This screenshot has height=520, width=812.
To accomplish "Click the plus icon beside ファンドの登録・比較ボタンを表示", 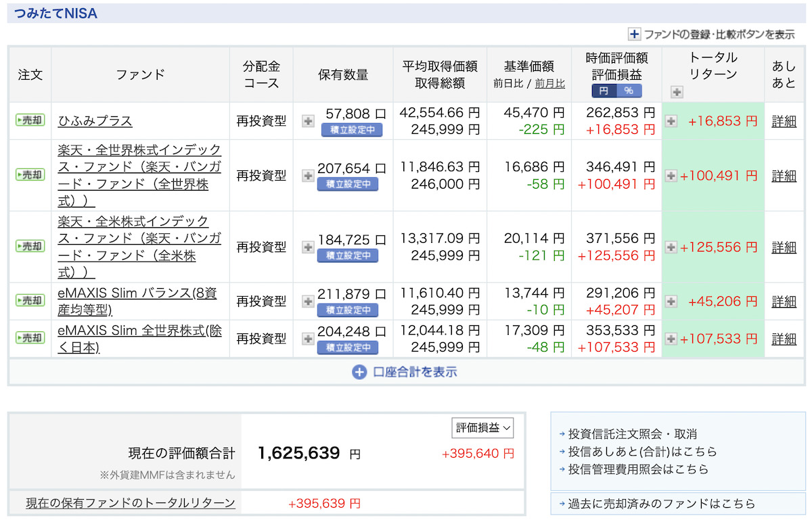I will [x=634, y=34].
